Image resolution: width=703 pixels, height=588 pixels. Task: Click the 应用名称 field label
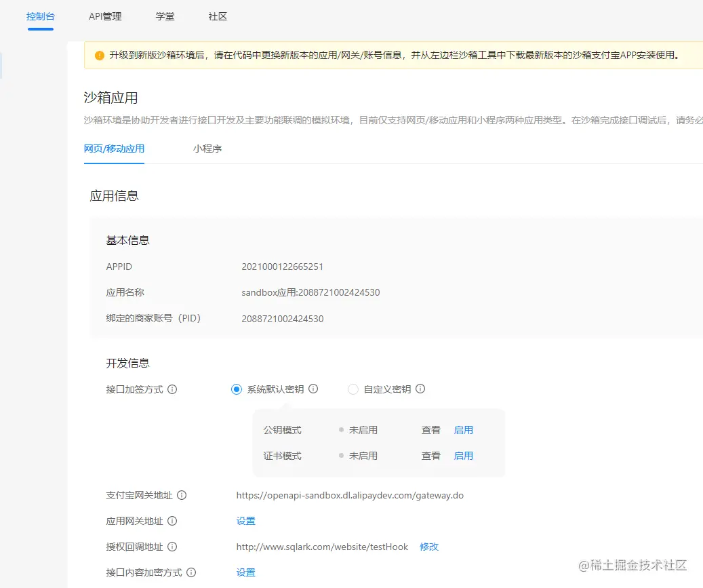click(125, 292)
